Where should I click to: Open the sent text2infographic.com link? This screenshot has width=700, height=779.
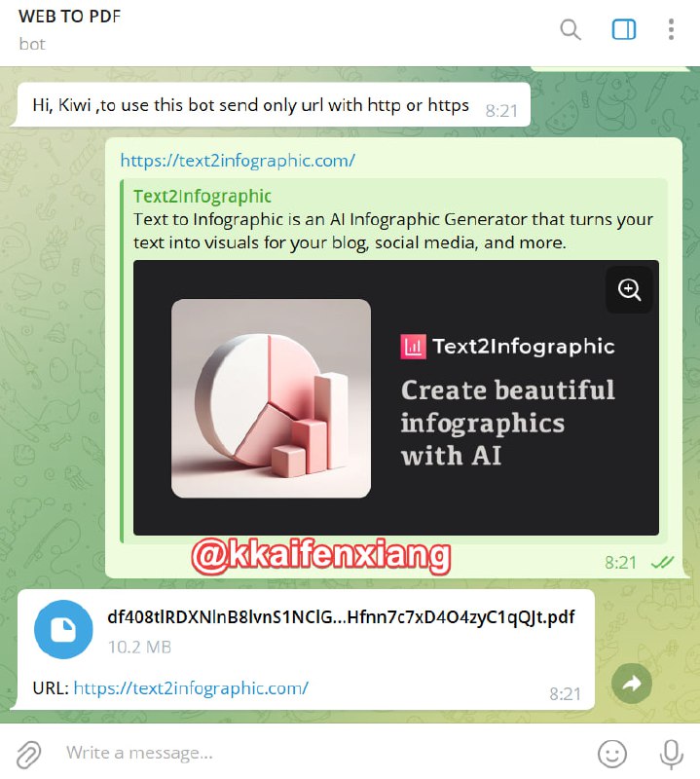pyautogui.click(x=238, y=161)
